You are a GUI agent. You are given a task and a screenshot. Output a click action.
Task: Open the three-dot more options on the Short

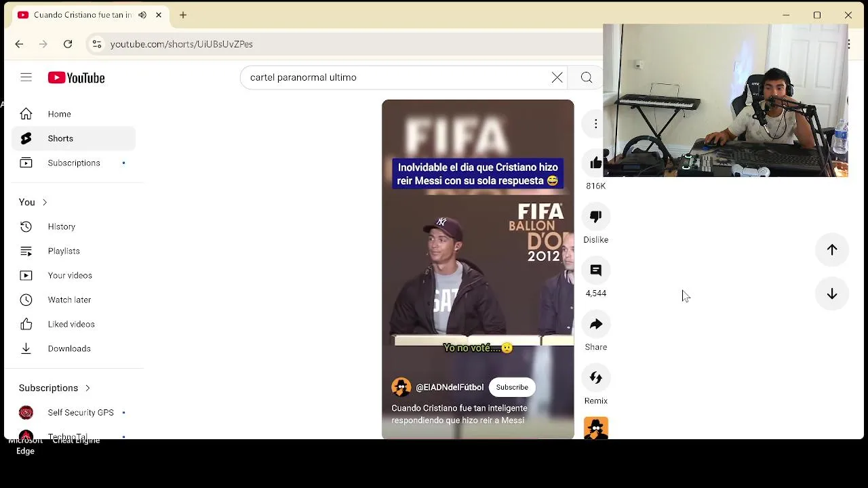[x=595, y=123]
